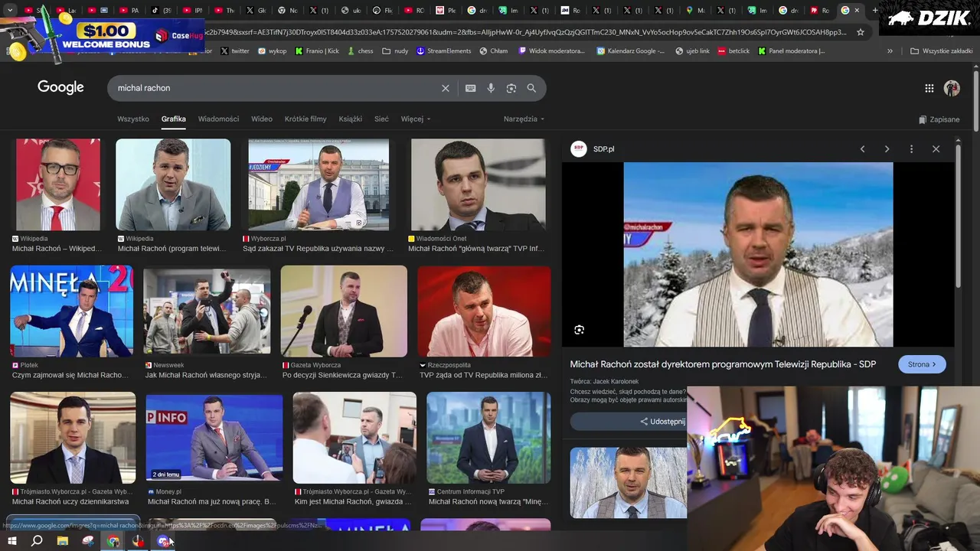Open first Wikipedia image with red background
The height and width of the screenshot is (551, 980).
tap(58, 184)
